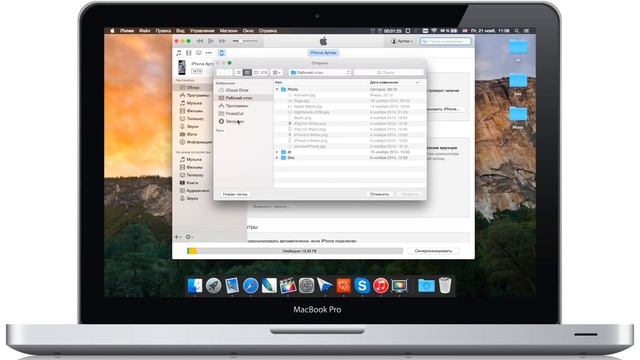Click the Открыть button in dialog
This screenshot has width=640, height=360.
(410, 194)
